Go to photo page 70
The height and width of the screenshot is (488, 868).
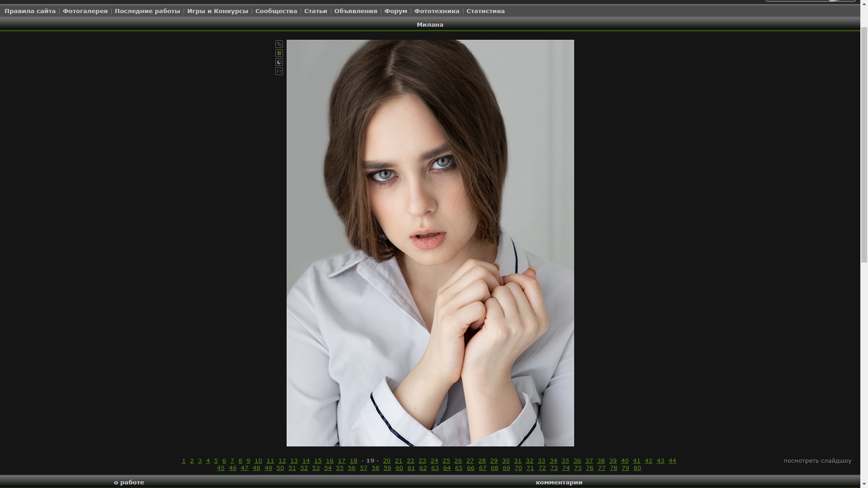(x=519, y=468)
